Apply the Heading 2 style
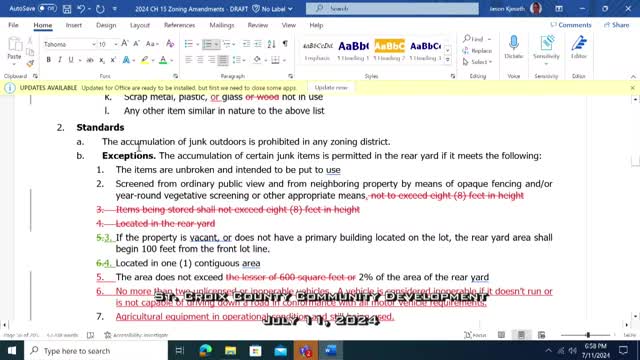Viewport: 640px width, 360px height. [389, 51]
